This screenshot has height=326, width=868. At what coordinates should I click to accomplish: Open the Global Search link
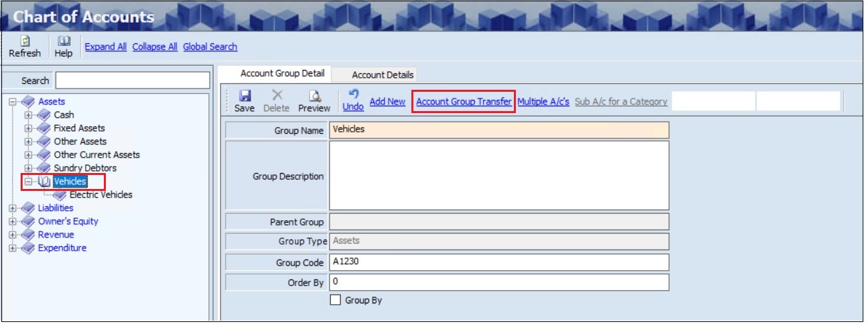click(210, 47)
